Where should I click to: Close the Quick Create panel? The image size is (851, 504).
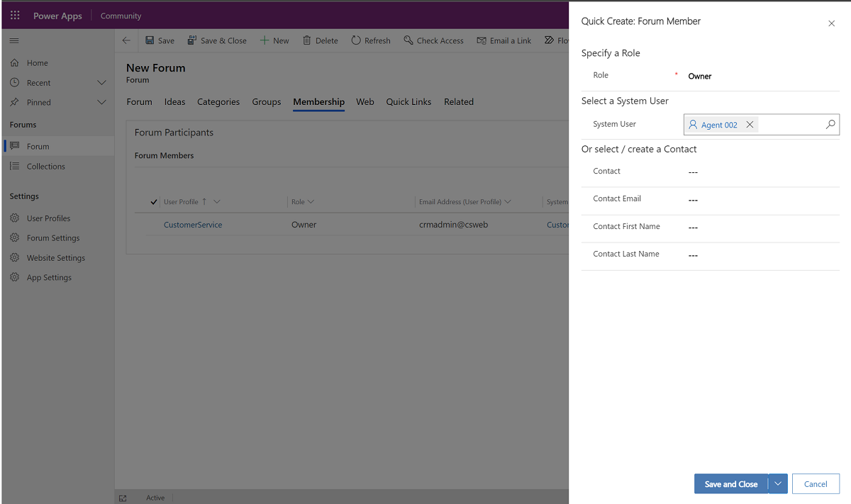(832, 23)
